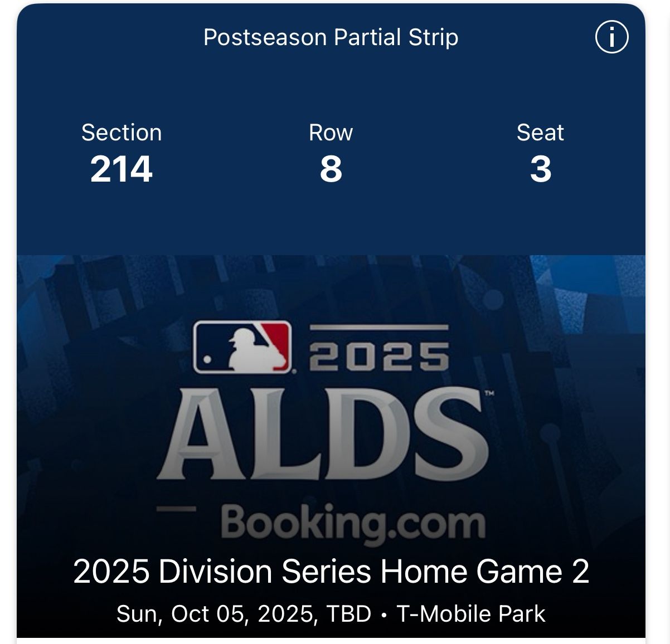Click the MLB batter silhouette logo
The width and height of the screenshot is (670, 644).
[x=242, y=347]
